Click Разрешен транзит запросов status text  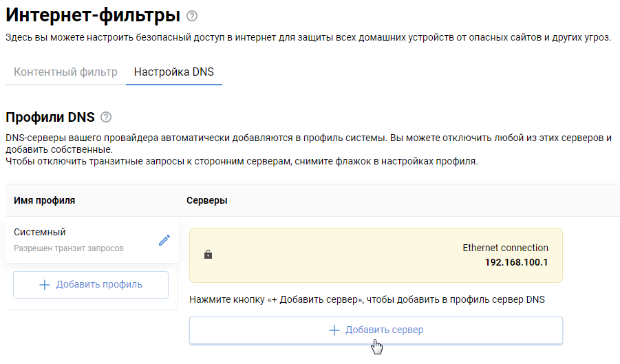coord(69,248)
